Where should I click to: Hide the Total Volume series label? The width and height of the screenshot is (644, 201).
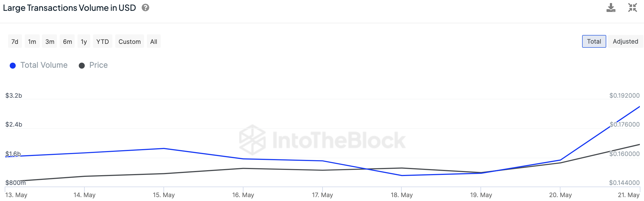44,65
